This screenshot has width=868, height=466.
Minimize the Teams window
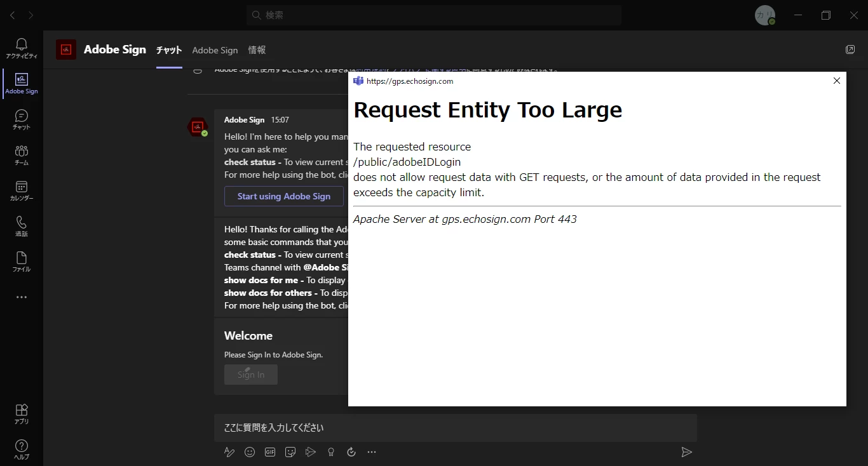798,15
